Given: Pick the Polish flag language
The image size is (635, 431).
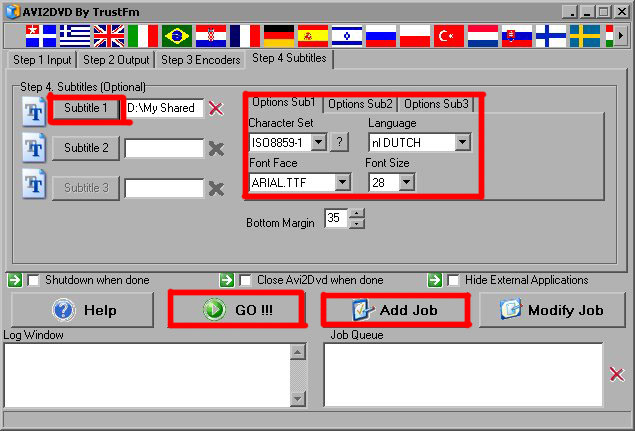Looking at the screenshot, I should pyautogui.click(x=415, y=36).
